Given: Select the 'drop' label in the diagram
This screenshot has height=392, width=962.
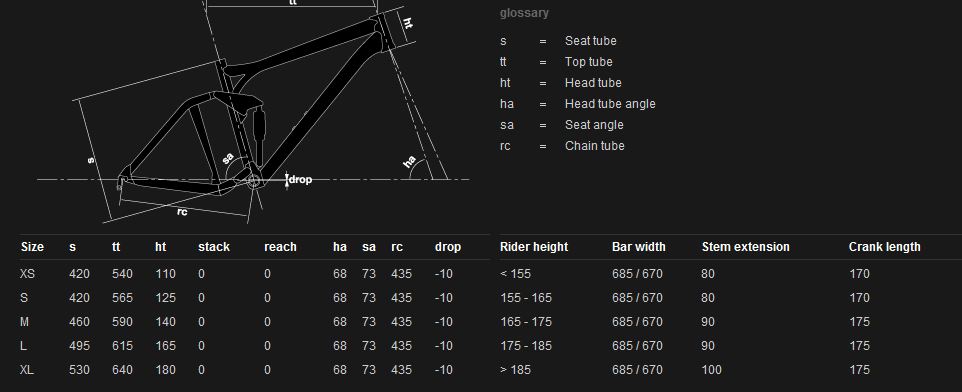Looking at the screenshot, I should pyautogui.click(x=300, y=180).
